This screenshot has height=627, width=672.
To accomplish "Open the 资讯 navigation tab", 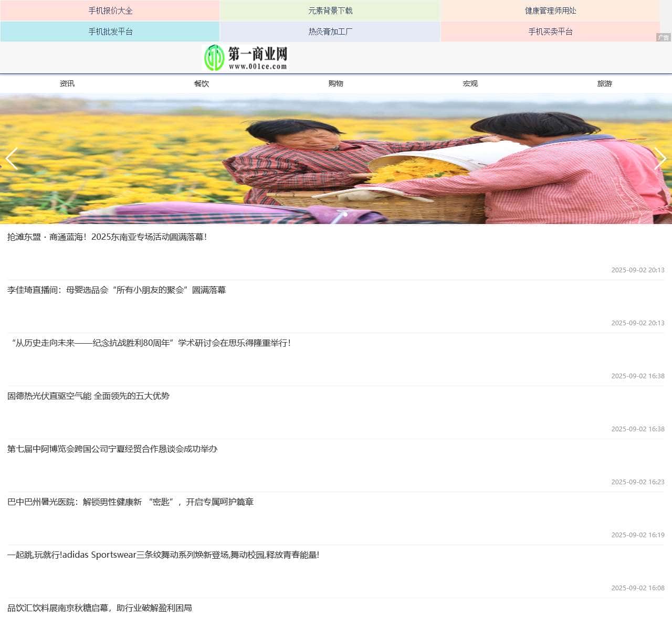I will pos(67,83).
